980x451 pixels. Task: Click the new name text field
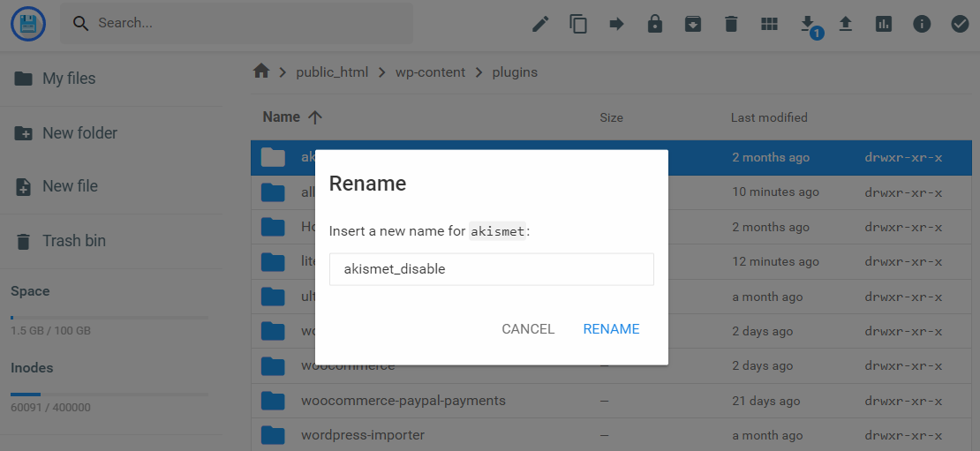pyautogui.click(x=491, y=269)
